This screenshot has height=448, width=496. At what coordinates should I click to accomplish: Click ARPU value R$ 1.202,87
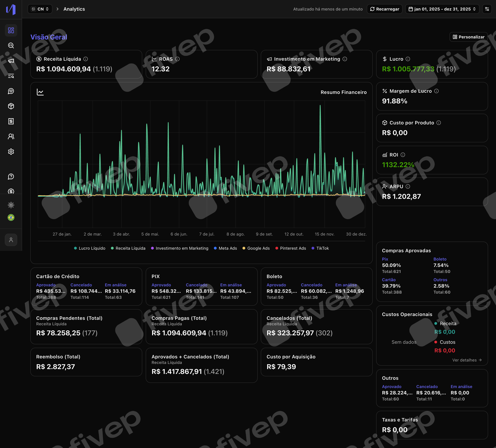click(401, 196)
